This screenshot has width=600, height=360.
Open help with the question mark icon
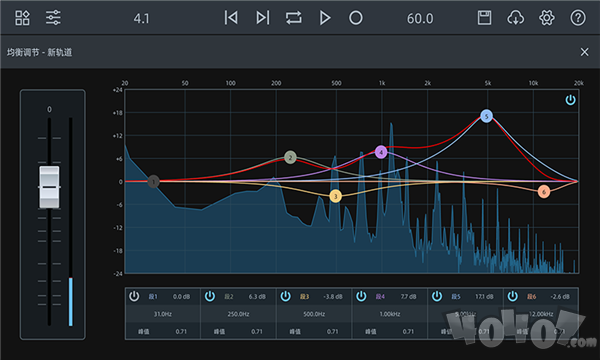[x=578, y=18]
